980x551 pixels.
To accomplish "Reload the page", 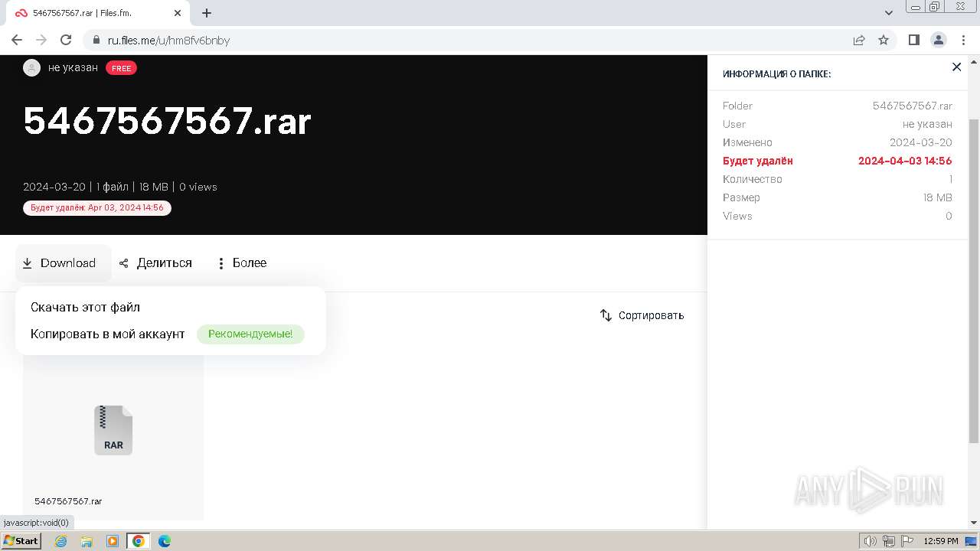I will coord(66,40).
